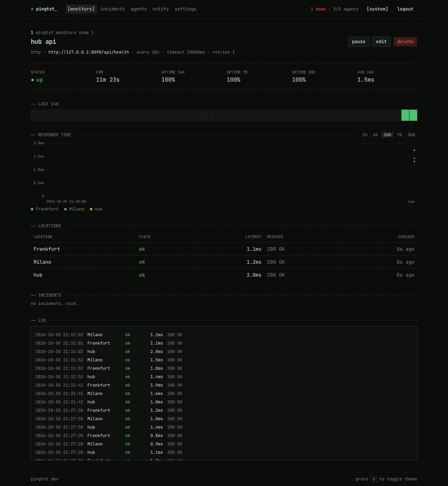The image size is (448, 486).
Task: Select the 30d response time range
Action: (411, 135)
